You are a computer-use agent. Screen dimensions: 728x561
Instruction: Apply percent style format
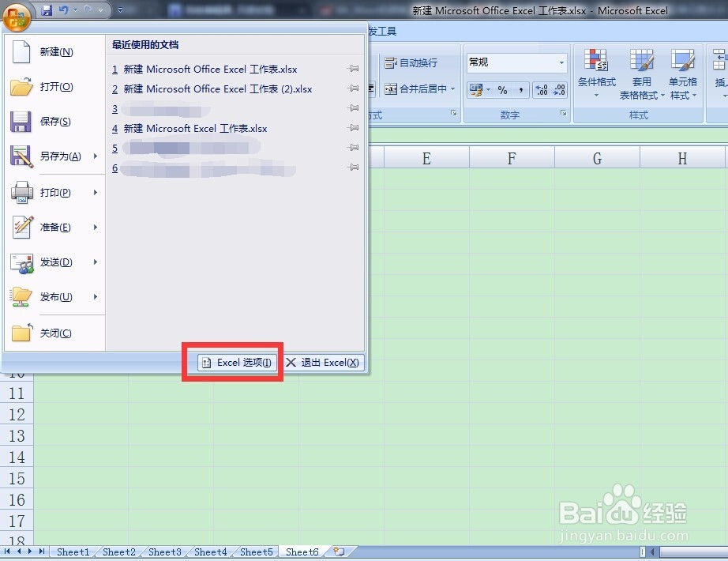point(502,90)
